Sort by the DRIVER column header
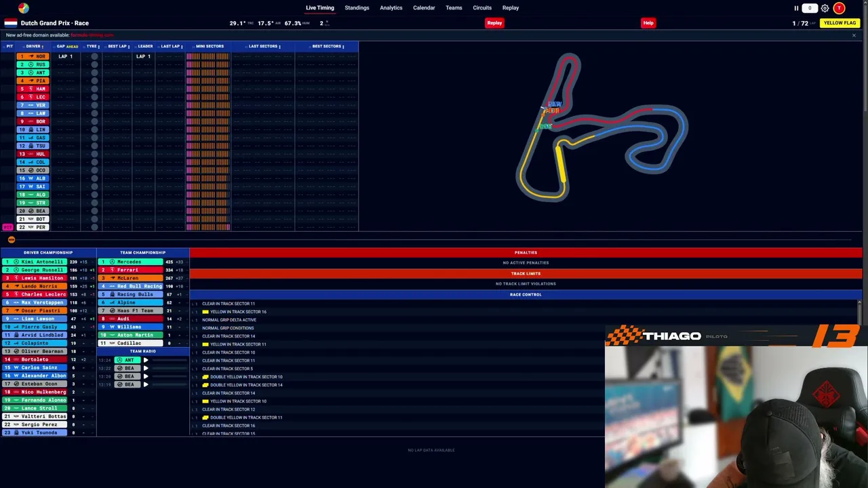 (x=34, y=46)
